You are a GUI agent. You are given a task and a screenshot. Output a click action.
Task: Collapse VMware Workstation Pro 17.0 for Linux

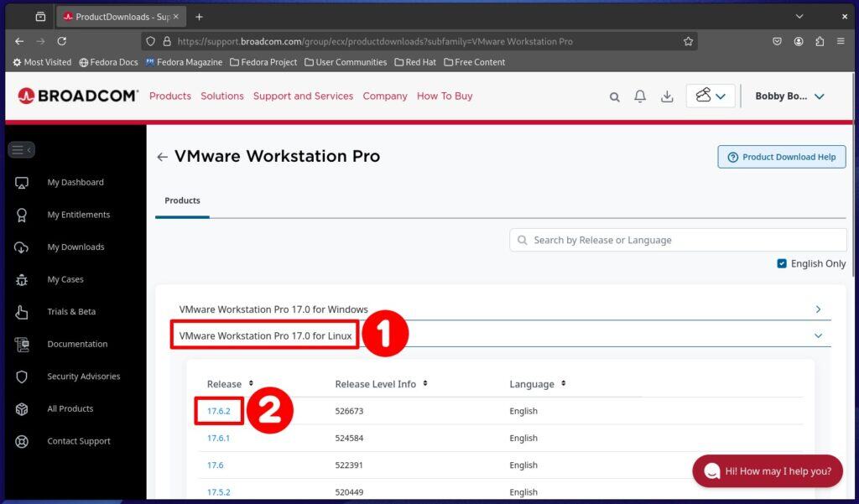click(x=818, y=335)
